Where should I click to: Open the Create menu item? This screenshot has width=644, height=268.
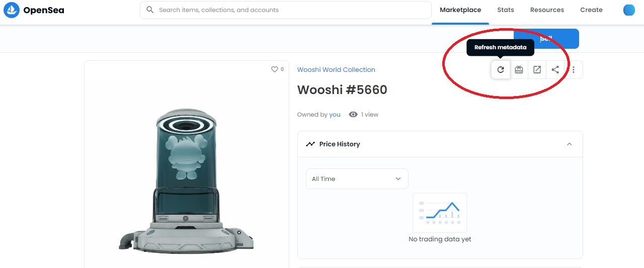[591, 10]
